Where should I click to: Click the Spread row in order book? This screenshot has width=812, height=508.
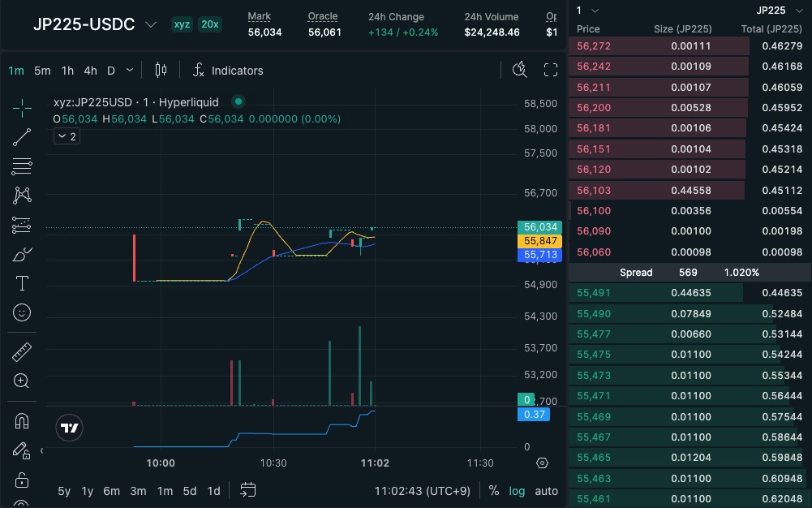point(690,273)
